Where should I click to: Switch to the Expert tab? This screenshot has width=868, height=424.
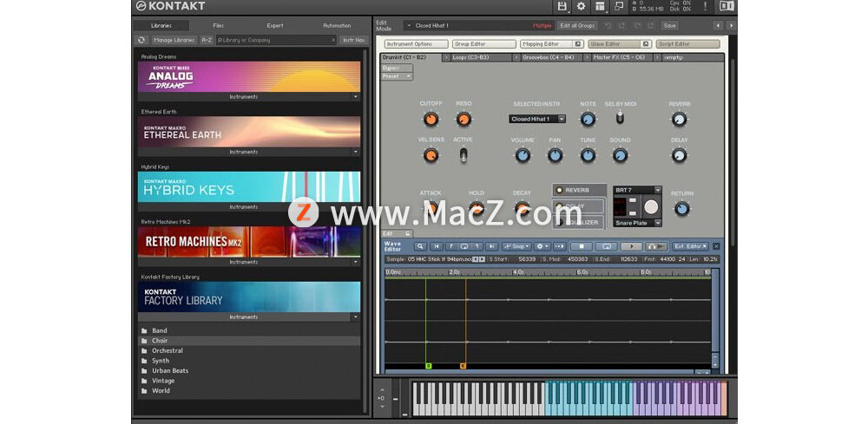click(x=275, y=25)
